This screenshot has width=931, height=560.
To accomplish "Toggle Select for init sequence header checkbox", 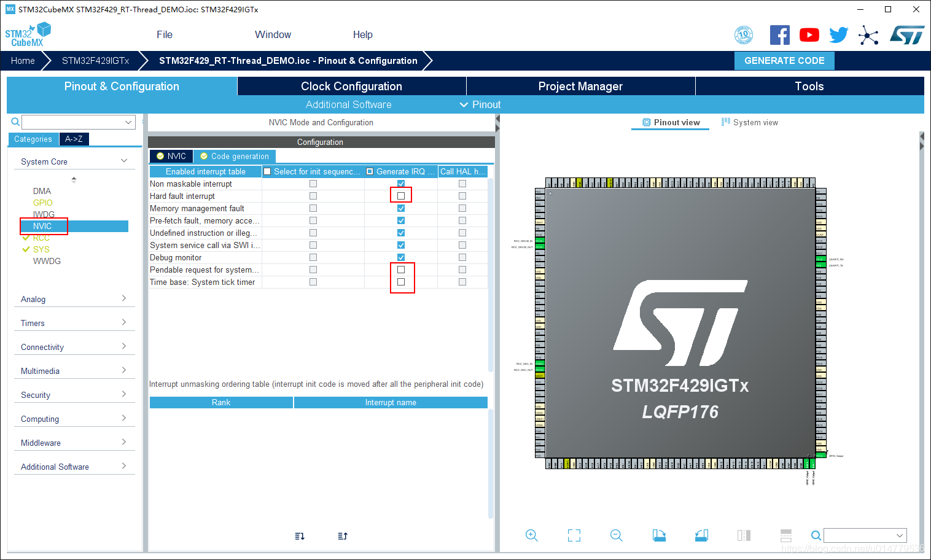I will pos(267,171).
